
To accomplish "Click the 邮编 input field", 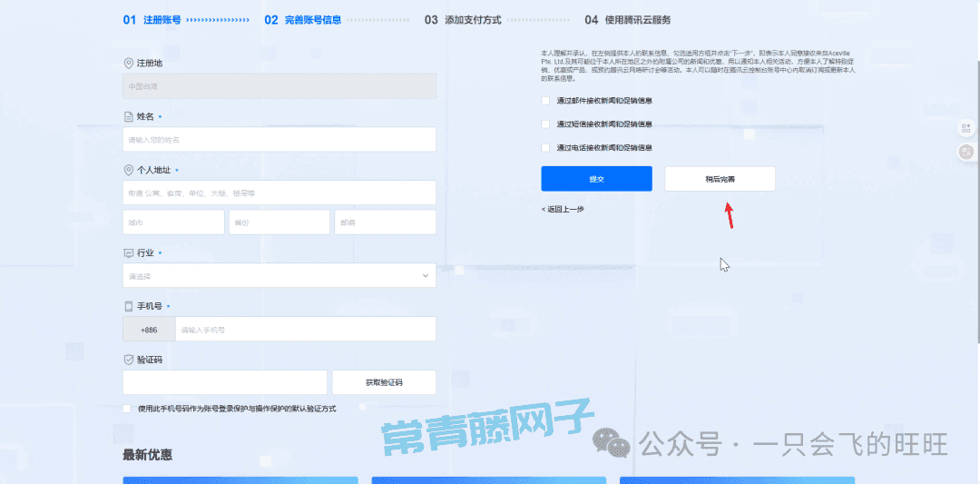I will [x=385, y=222].
